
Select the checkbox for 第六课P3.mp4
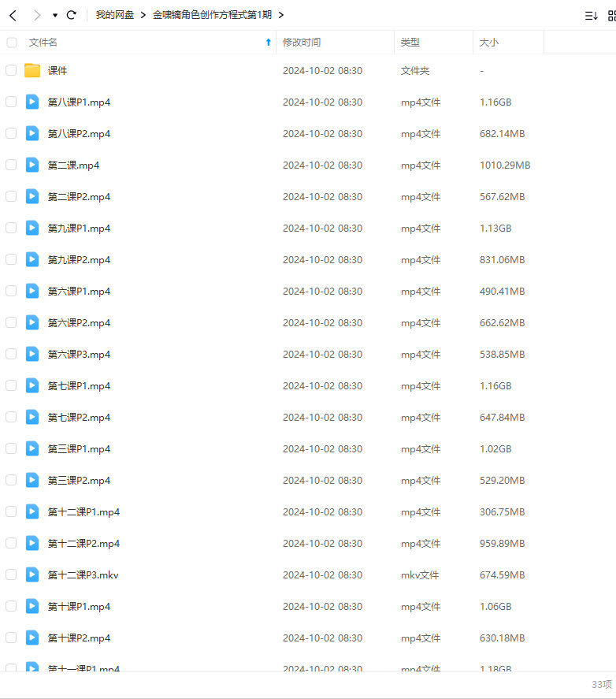11,354
